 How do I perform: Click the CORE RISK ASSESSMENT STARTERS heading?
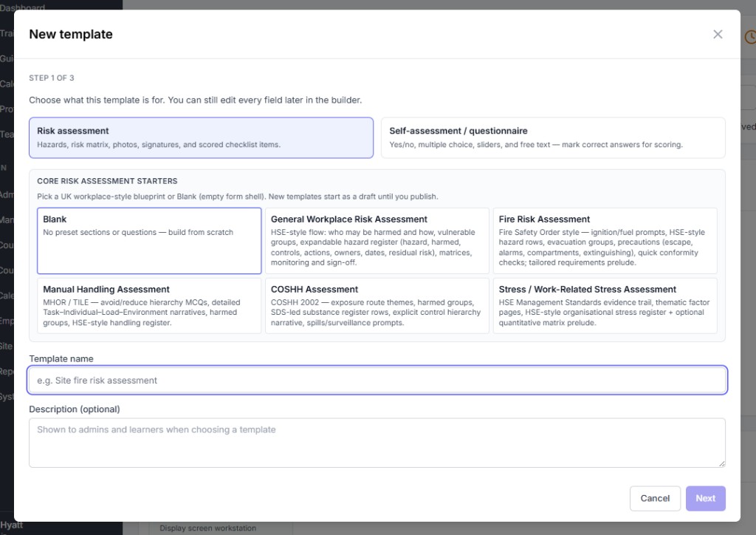point(107,181)
